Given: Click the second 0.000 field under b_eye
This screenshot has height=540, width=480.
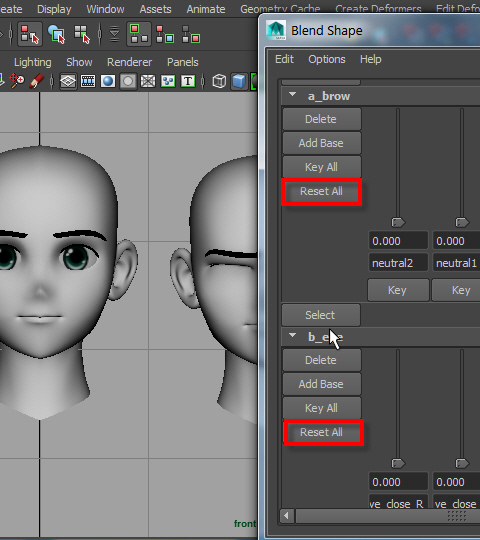Looking at the screenshot, I should [x=456, y=482].
